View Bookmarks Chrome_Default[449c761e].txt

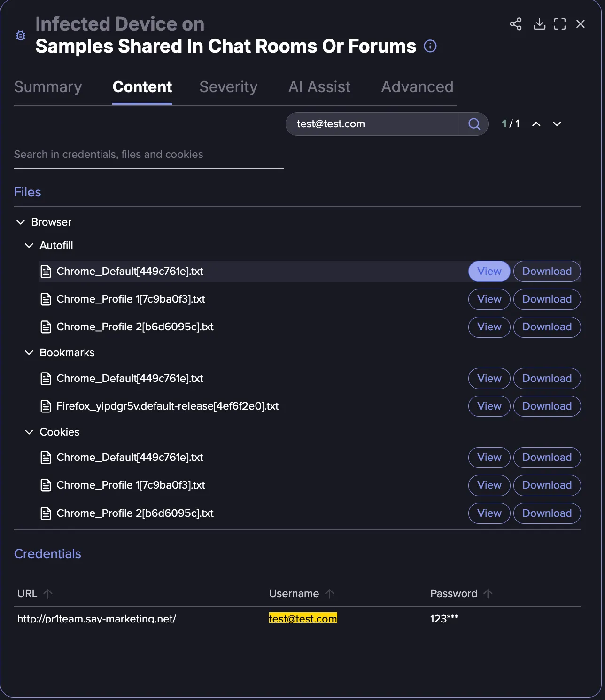pyautogui.click(x=489, y=379)
